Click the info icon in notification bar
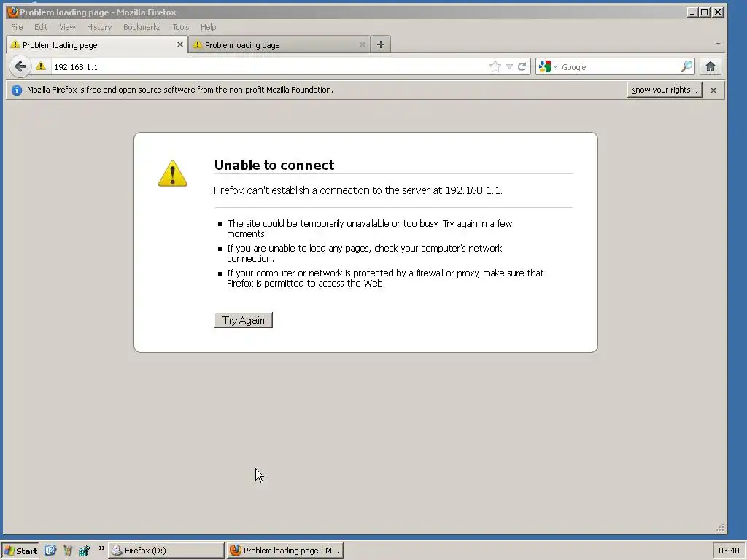Viewport: 747px width, 560px height. click(x=16, y=90)
